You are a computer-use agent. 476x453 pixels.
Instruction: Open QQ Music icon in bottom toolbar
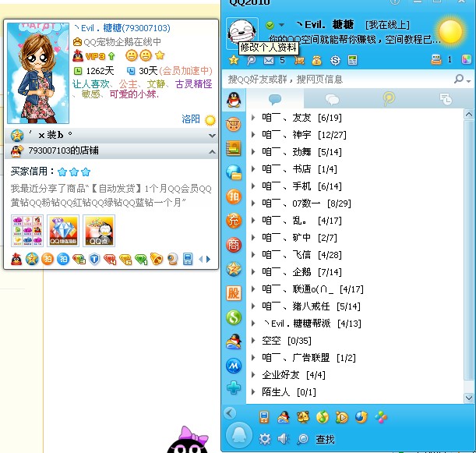point(323,417)
